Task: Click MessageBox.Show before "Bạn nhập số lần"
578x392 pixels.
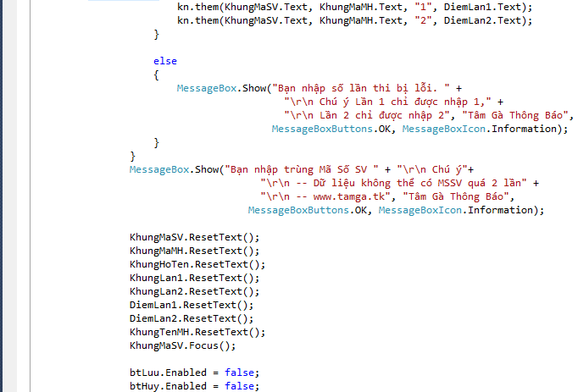Action: (221, 88)
